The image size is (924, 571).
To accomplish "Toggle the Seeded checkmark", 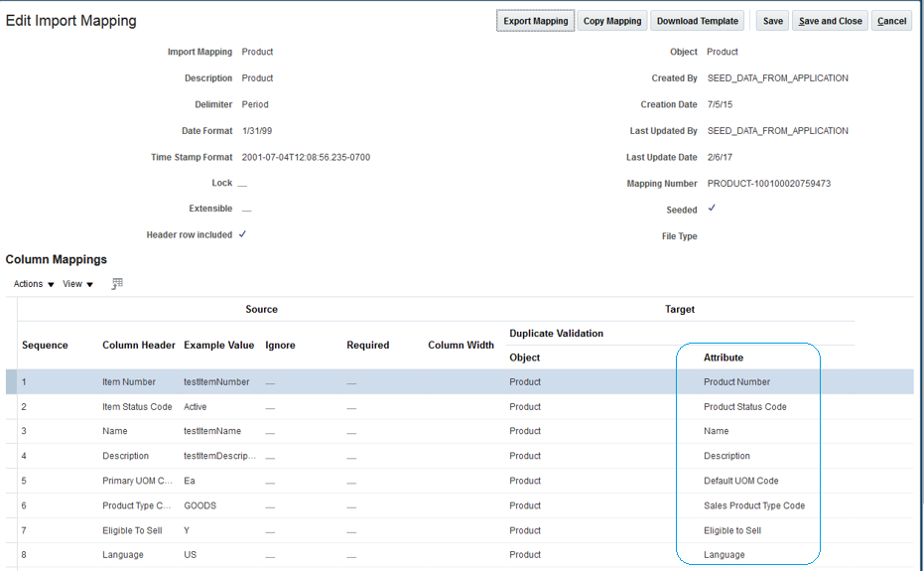I will 712,209.
